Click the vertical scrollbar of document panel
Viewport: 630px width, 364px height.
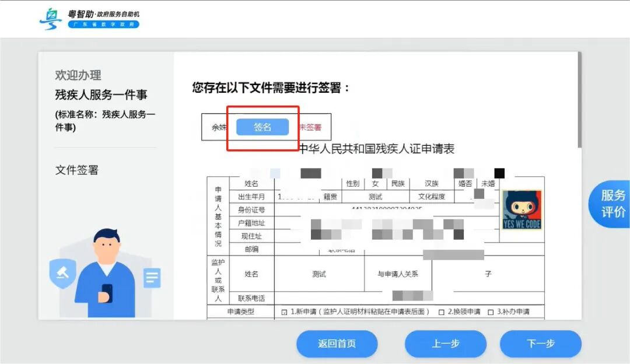579,100
